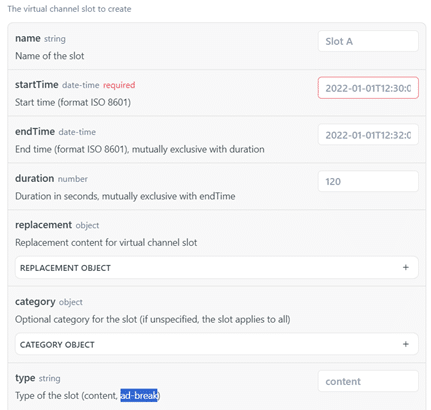431x410 pixels.
Task: Click the startTime property label
Action: tap(37, 85)
